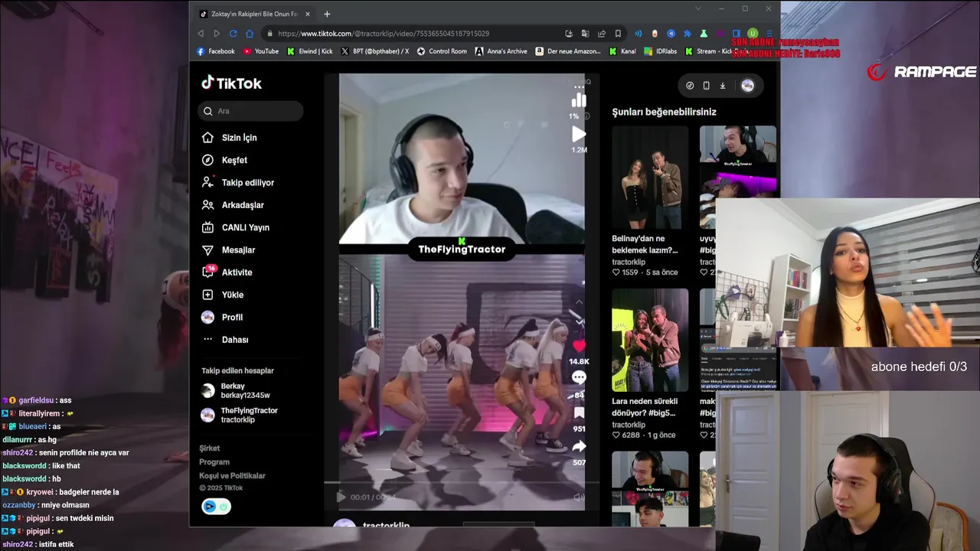The image size is (980, 551).
Task: Click the TikTok logo
Action: [x=231, y=83]
